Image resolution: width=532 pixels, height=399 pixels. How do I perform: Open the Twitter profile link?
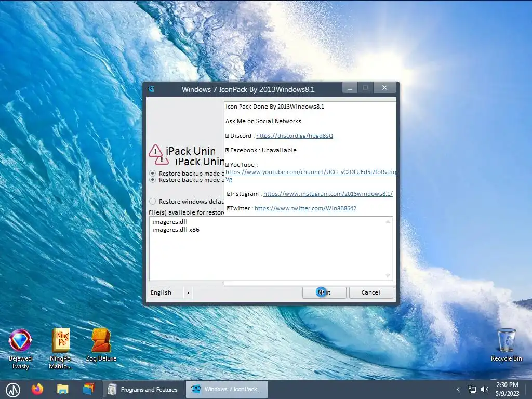tap(305, 208)
